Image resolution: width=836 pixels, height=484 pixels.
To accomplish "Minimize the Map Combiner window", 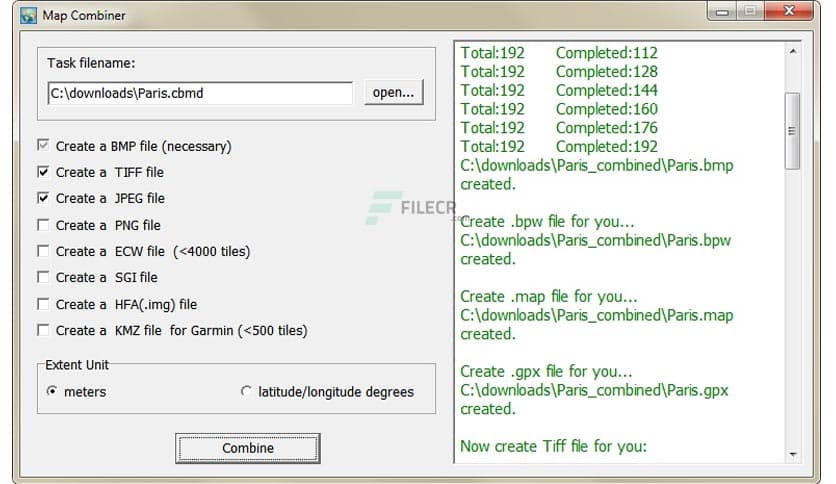I will click(722, 12).
